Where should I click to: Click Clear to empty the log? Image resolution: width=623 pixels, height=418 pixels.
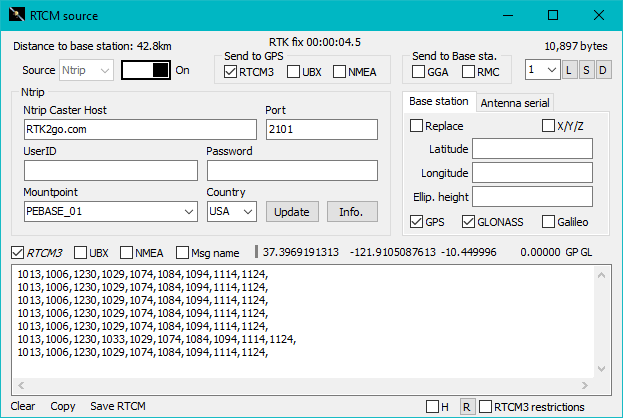tap(23, 406)
